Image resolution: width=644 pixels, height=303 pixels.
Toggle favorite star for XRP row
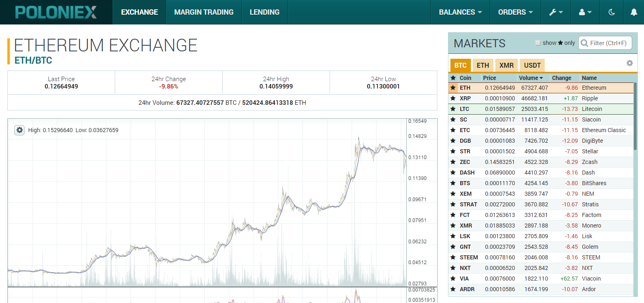453,98
